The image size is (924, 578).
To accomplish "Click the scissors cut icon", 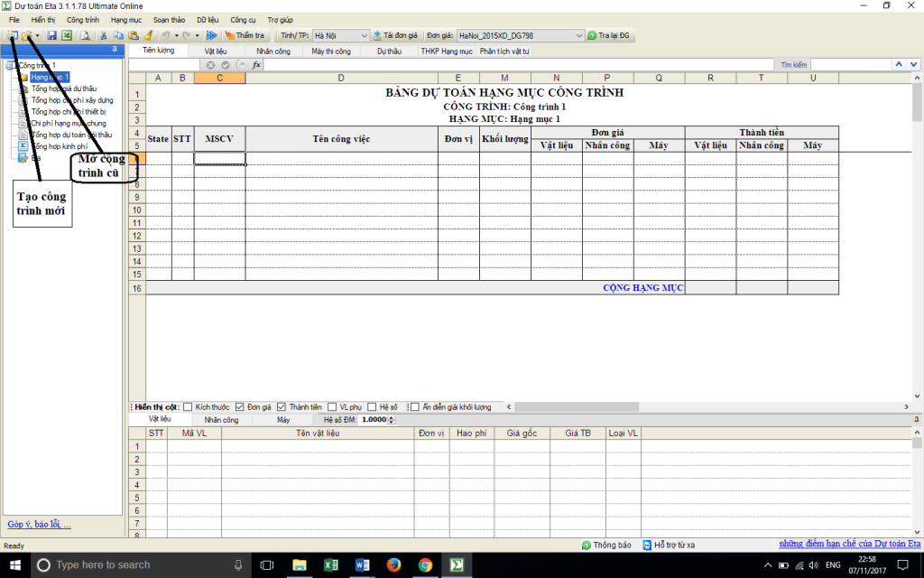I will tap(105, 35).
